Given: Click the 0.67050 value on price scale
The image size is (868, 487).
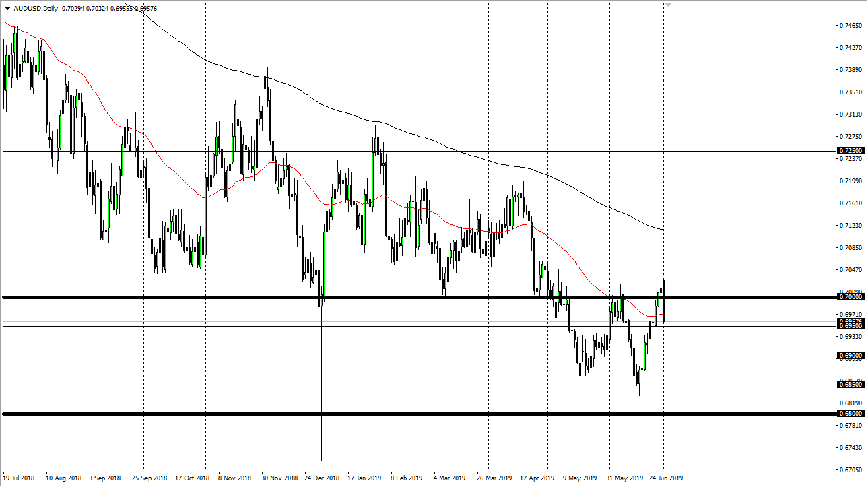Looking at the screenshot, I should (850, 469).
